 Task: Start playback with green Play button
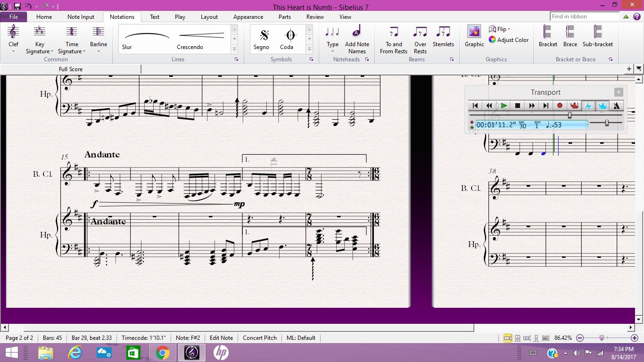coord(504,106)
